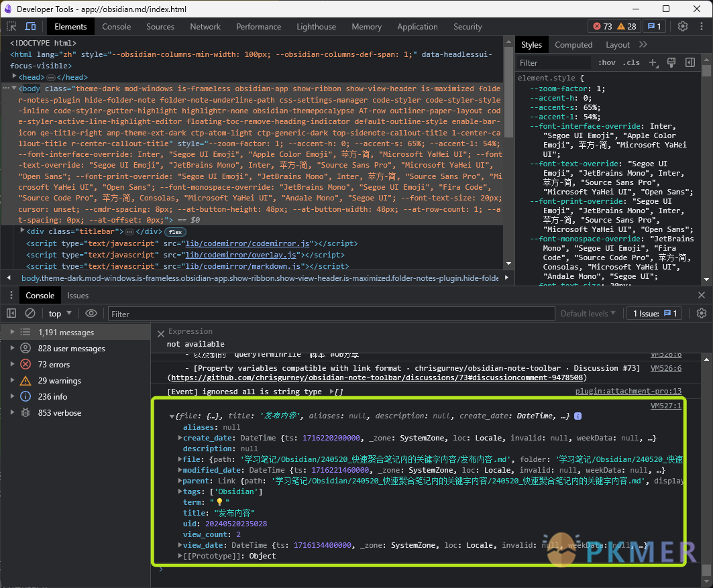Open the Application panel tab
The height and width of the screenshot is (588, 713).
pyautogui.click(x=417, y=26)
